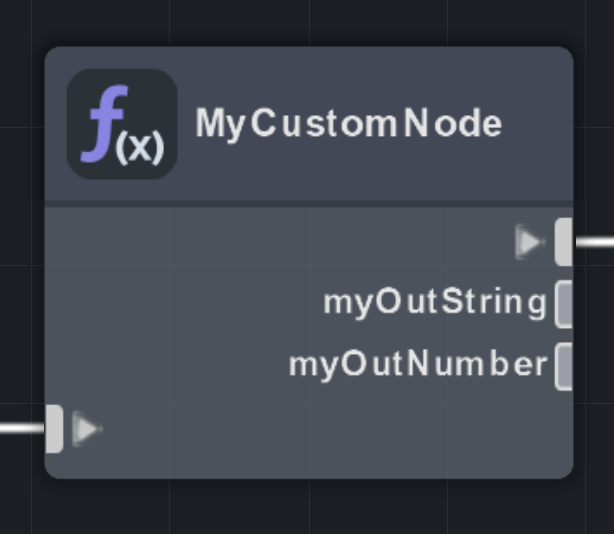Click the output execution arrow icon
Image resolution: width=614 pixels, height=534 pixels.
pos(529,241)
